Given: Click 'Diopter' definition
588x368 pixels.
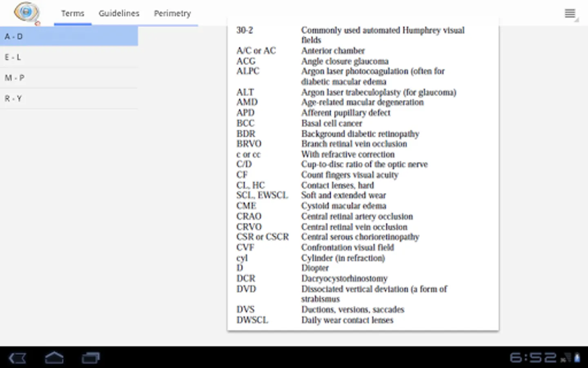Looking at the screenshot, I should tap(315, 268).
